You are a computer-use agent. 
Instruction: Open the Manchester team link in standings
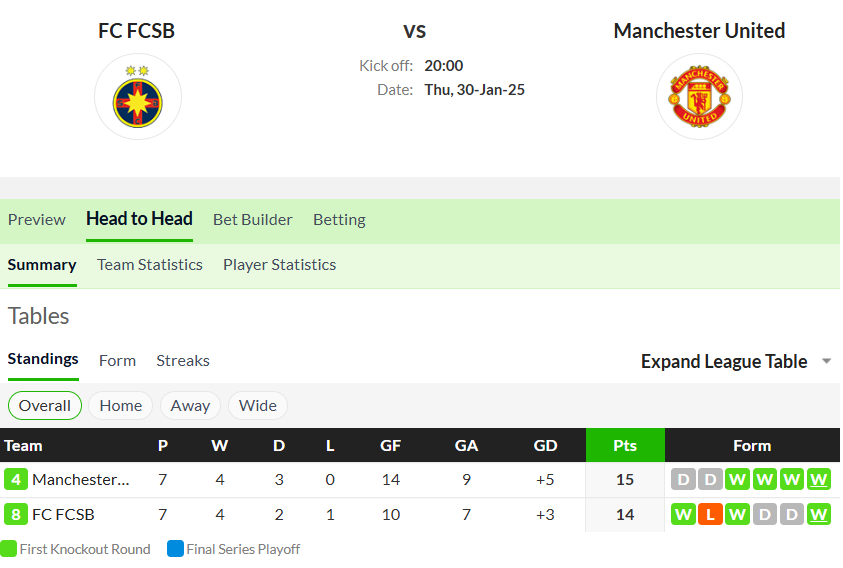[81, 479]
